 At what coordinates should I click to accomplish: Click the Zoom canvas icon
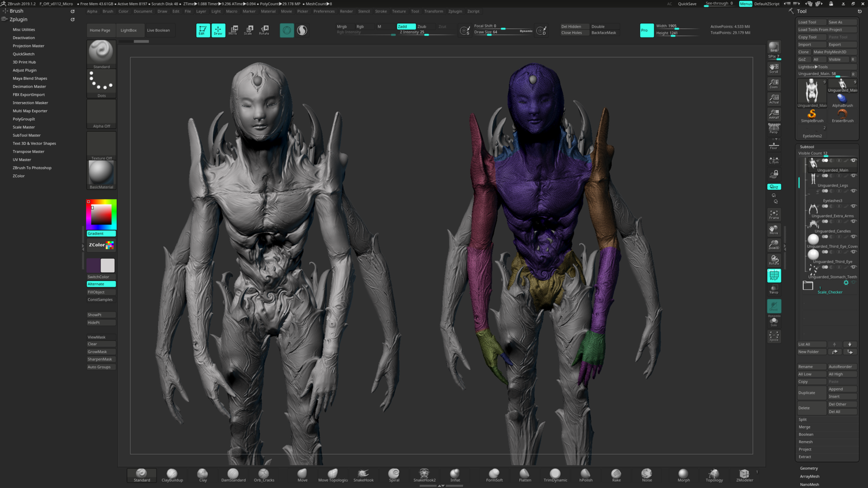pyautogui.click(x=774, y=84)
